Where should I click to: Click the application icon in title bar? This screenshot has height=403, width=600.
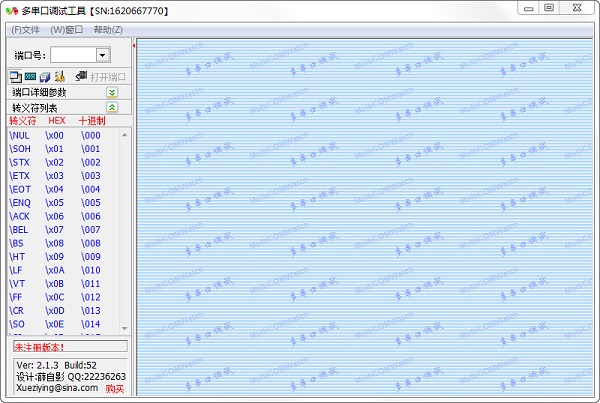(12, 11)
